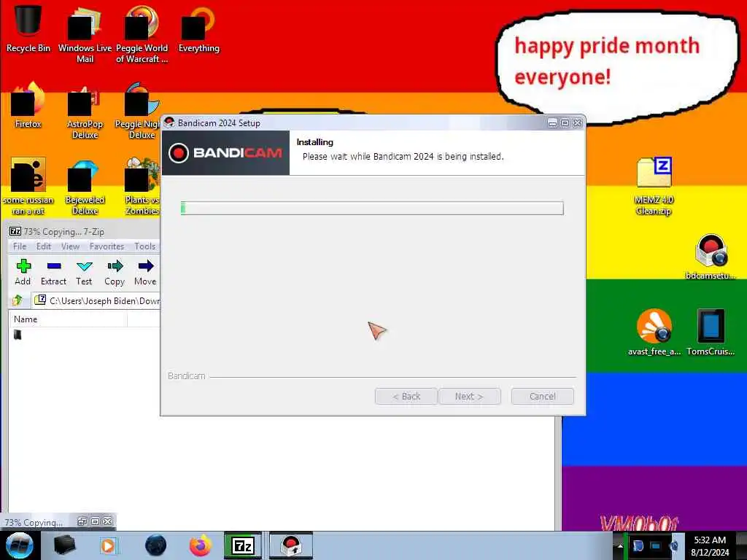Click the Move icon in 7-Zip toolbar
747x560 pixels.
[x=145, y=273]
